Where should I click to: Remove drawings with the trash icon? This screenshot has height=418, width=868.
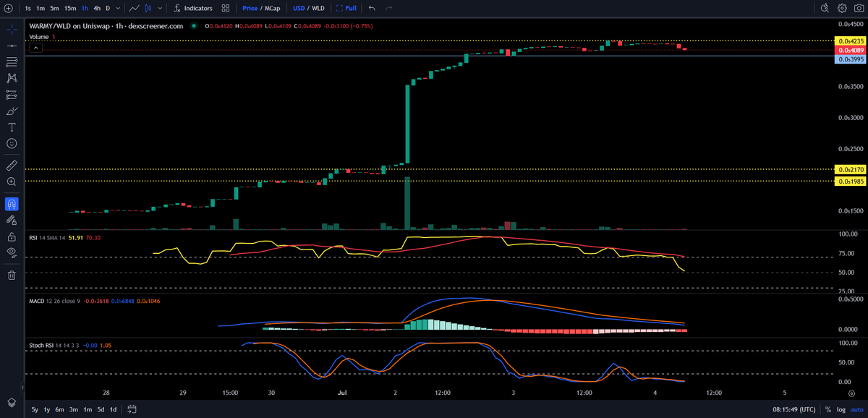pyautogui.click(x=12, y=275)
